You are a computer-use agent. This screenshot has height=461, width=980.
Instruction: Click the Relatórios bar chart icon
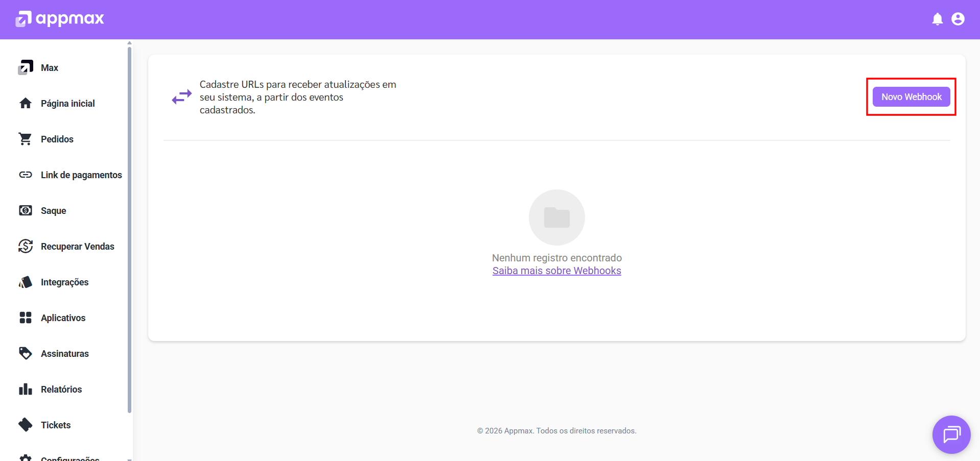click(25, 389)
